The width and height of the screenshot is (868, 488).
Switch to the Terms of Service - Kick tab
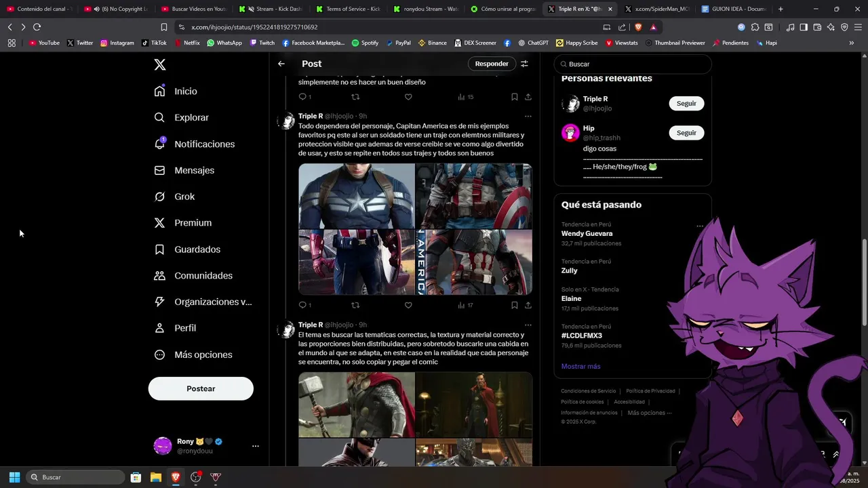[x=347, y=9]
